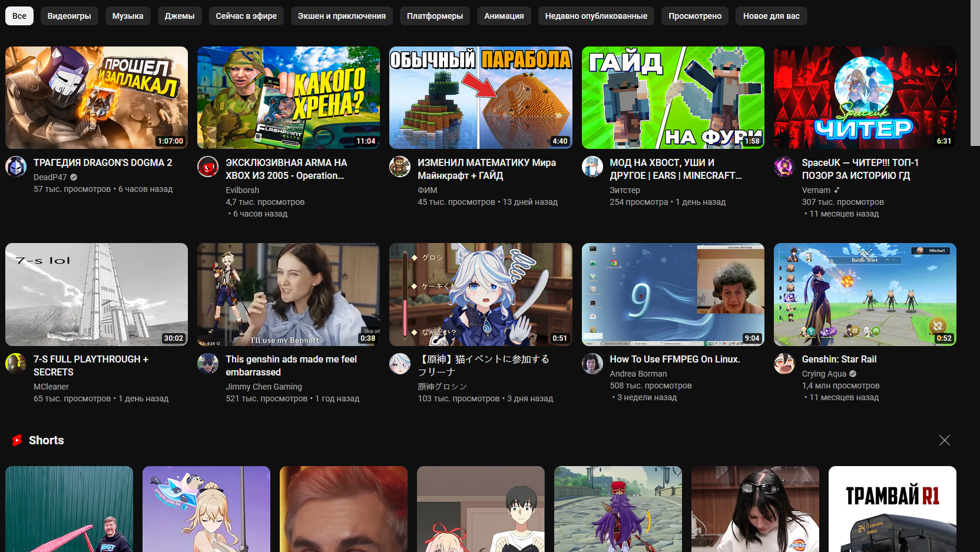Open Новое для вас chip
The image size is (980, 552).
pyautogui.click(x=772, y=16)
